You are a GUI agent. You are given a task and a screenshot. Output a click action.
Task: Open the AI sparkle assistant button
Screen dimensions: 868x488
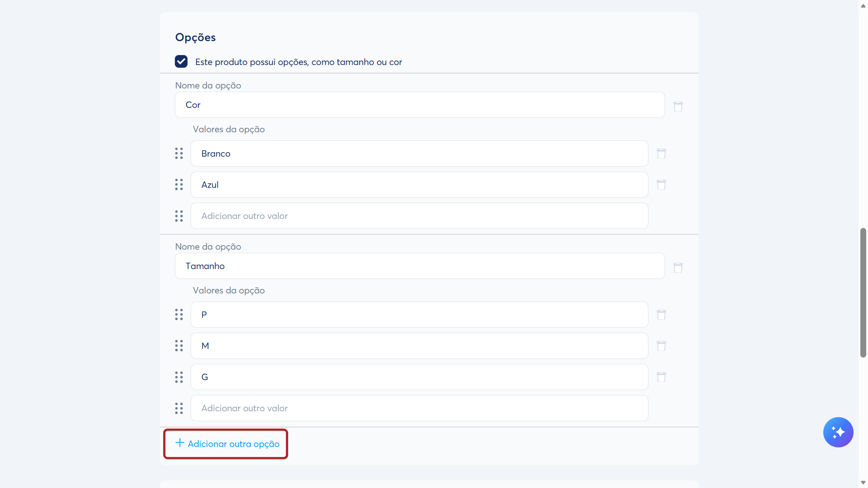point(838,432)
